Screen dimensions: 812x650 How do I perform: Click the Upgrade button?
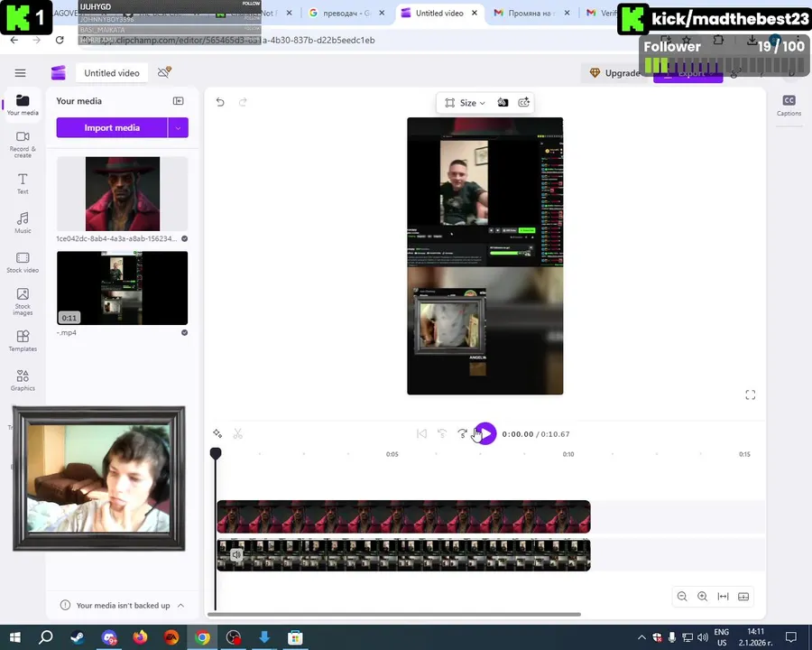616,73
